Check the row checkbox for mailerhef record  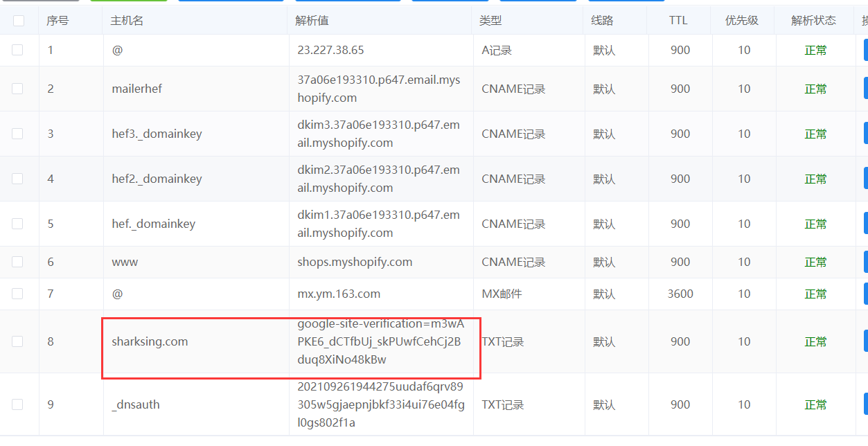[17, 89]
